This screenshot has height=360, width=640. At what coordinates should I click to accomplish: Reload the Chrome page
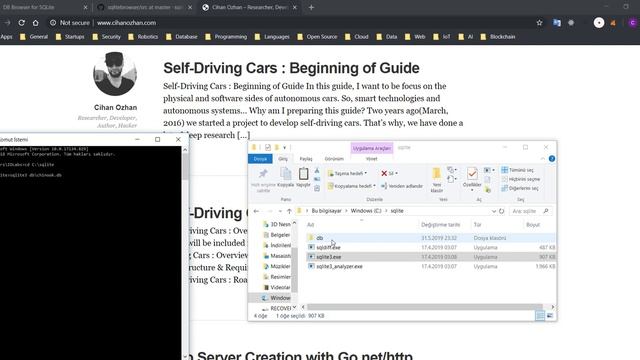[x=22, y=23]
